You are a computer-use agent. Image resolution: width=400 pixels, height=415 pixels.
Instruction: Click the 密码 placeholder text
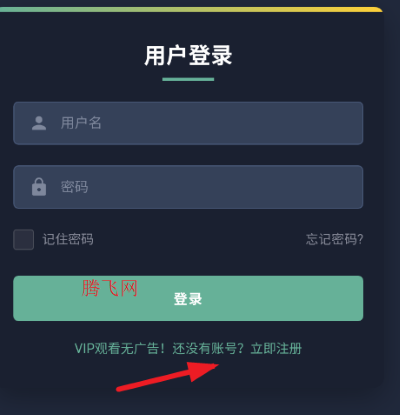pos(75,187)
